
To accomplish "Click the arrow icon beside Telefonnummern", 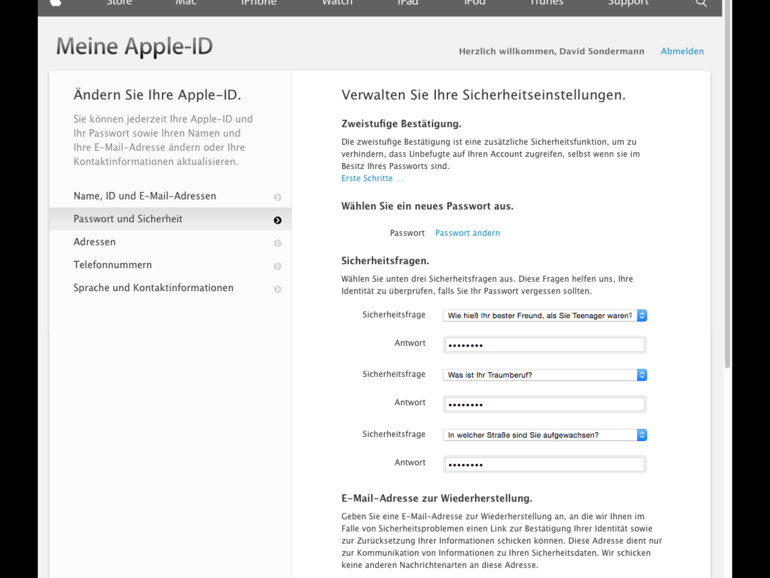I will click(x=277, y=266).
